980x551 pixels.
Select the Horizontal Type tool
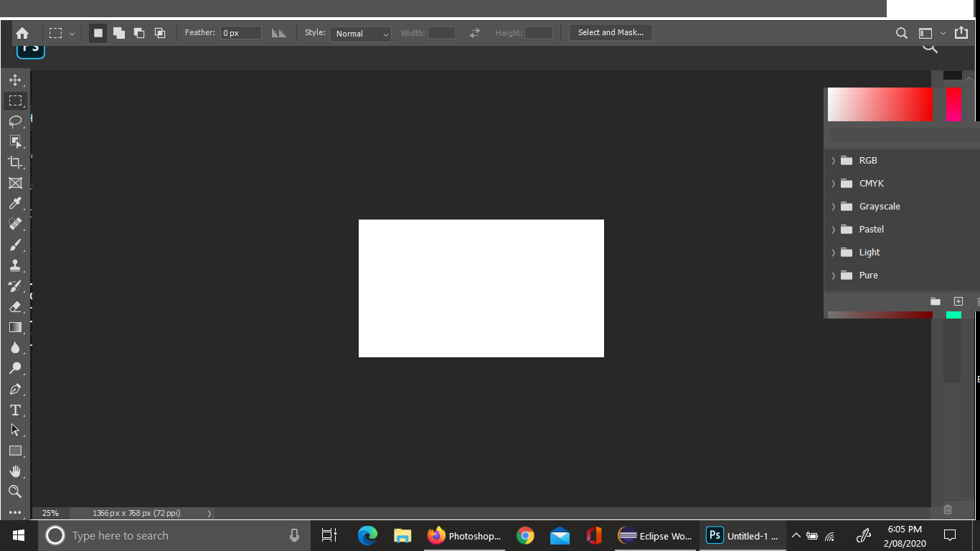pos(15,410)
